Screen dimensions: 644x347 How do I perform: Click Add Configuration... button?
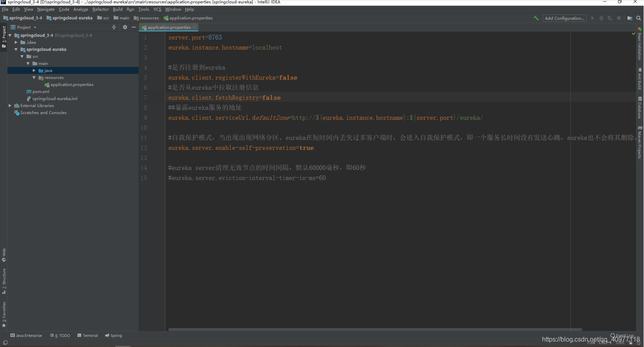click(564, 18)
